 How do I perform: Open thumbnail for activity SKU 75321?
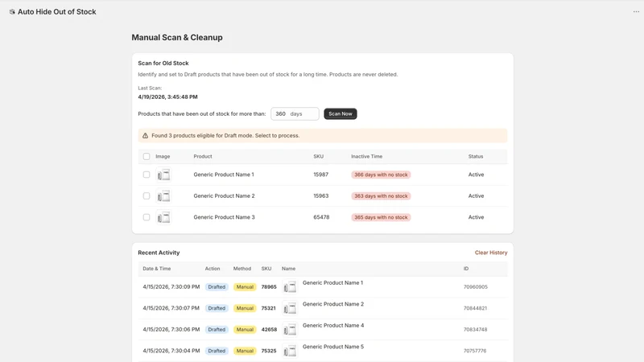click(x=290, y=308)
